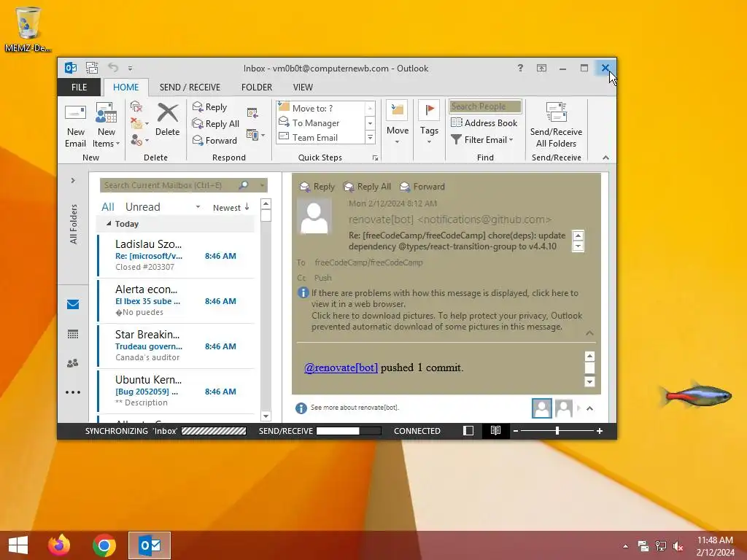Screen dimensions: 747x560
Task: Toggle Normal view in status bar
Action: (468, 431)
